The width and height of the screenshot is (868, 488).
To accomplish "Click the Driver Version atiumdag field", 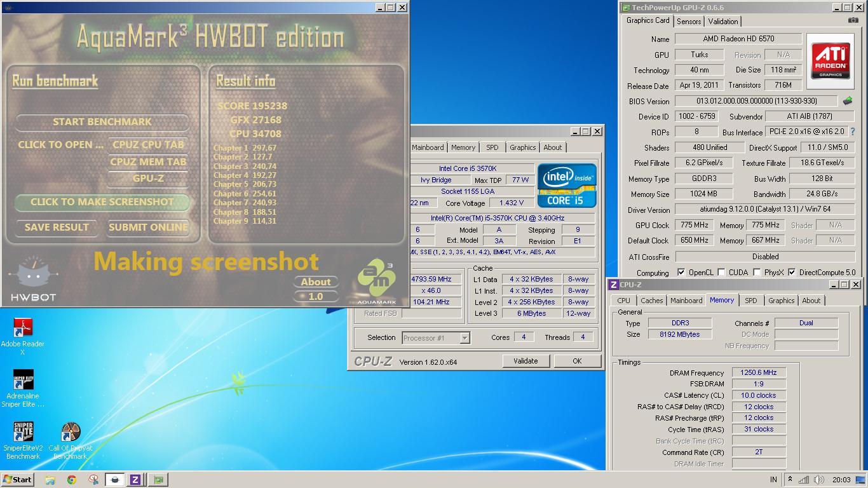I will pyautogui.click(x=765, y=210).
